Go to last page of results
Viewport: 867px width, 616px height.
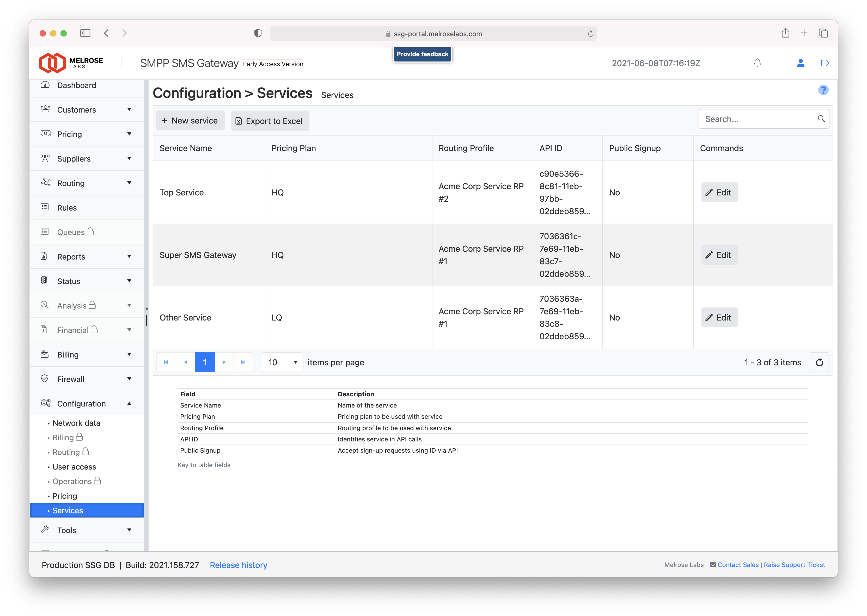(x=243, y=362)
